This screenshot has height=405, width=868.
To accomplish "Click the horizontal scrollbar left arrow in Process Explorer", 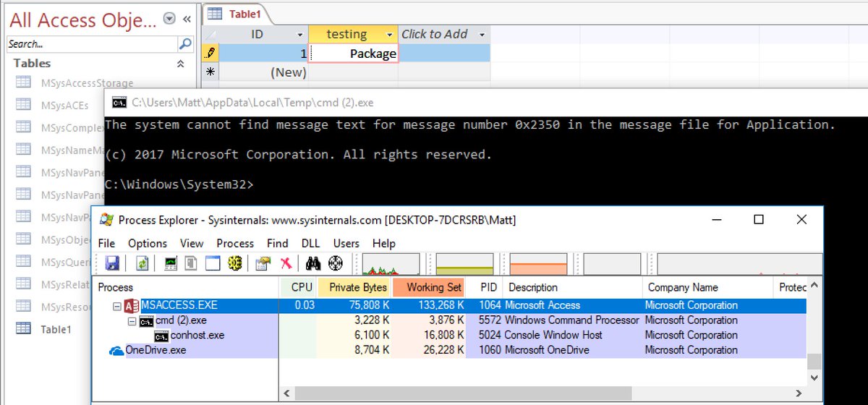I will 287,394.
